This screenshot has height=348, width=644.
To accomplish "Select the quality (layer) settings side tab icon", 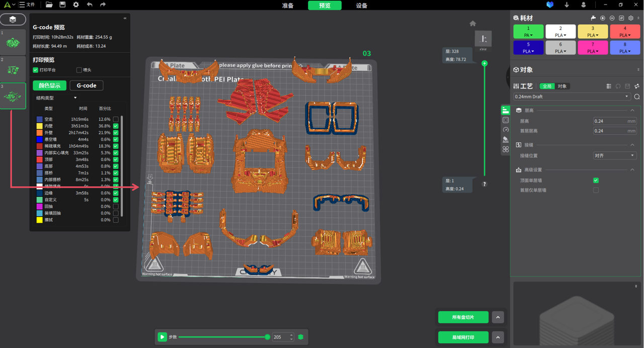I will pos(506,111).
